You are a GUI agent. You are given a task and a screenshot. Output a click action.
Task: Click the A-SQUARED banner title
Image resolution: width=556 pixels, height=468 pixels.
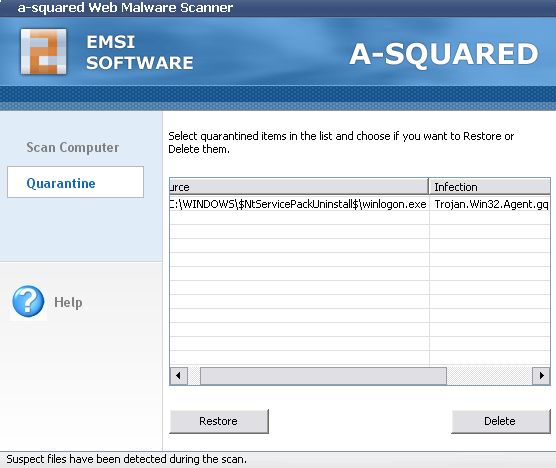pos(444,54)
